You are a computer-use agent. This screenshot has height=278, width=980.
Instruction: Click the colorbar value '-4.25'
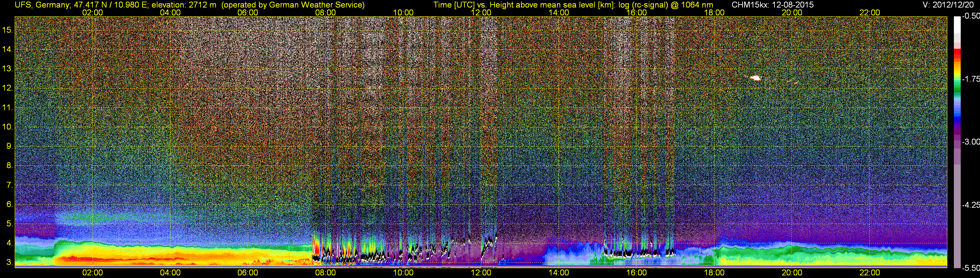coord(971,205)
